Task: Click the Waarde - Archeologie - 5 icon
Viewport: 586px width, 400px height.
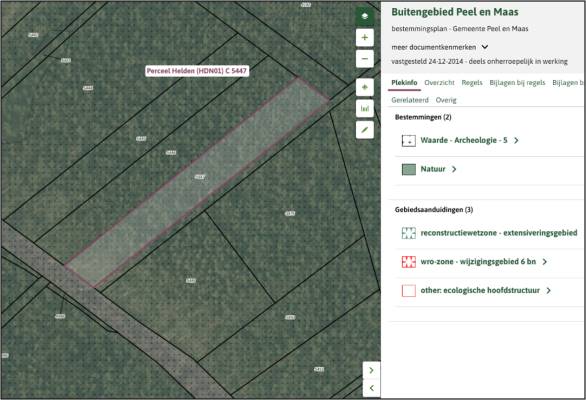Action: [x=408, y=141]
